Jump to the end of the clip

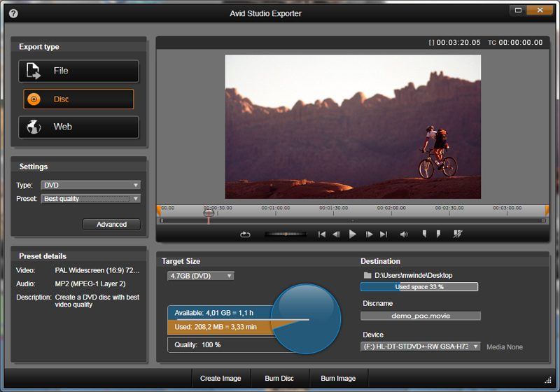(384, 234)
